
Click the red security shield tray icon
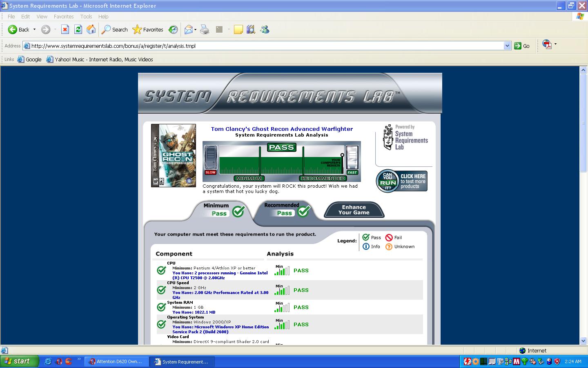coord(557,361)
